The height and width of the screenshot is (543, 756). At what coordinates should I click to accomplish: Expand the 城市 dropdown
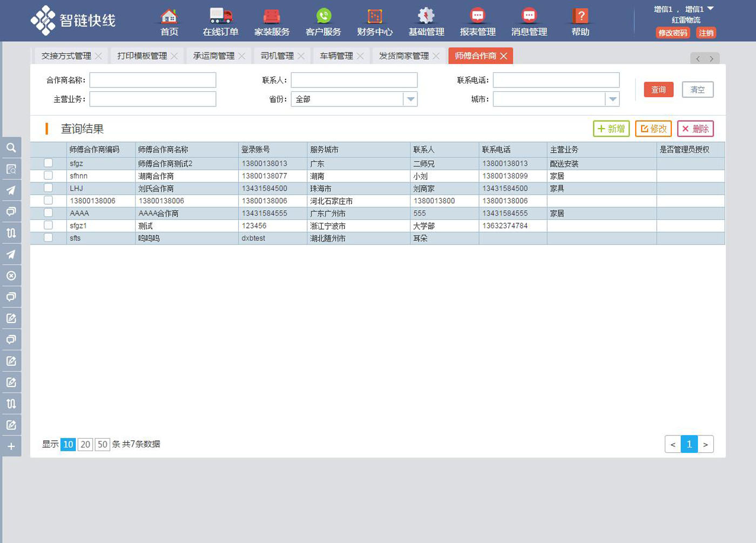tap(612, 99)
